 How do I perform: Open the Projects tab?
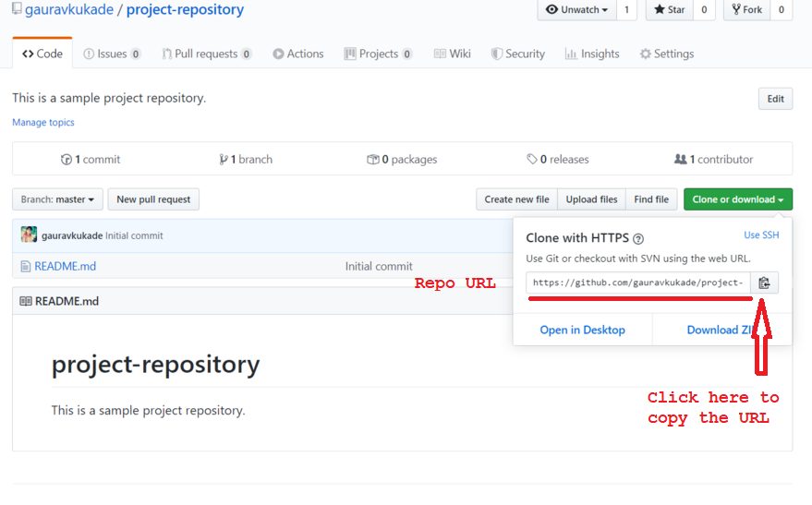378,54
